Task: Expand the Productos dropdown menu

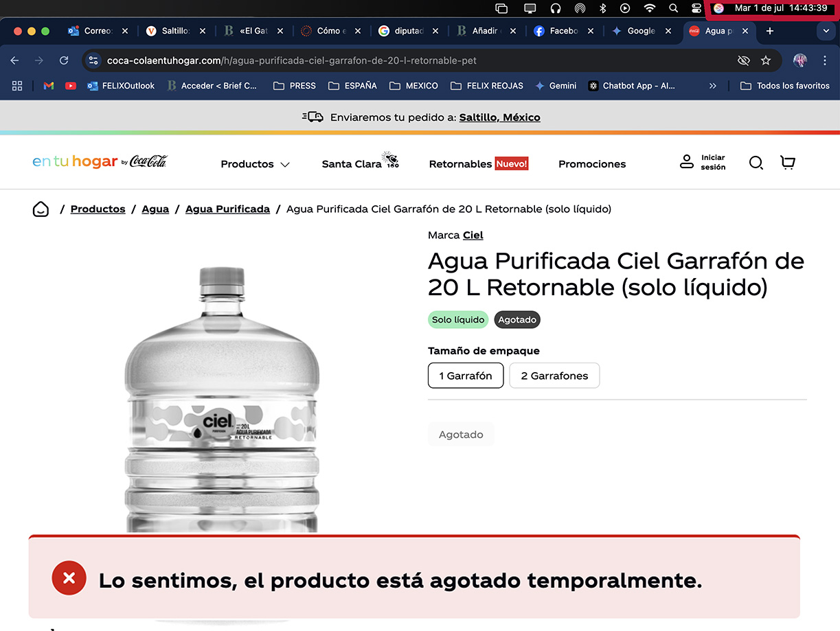Action: point(255,164)
